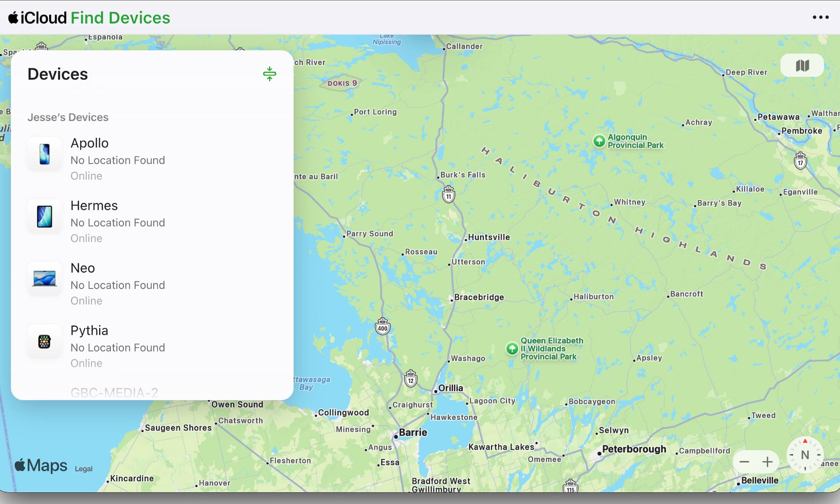Click the Kincardine label on the map
Screen dimensions: 840x504
[x=132, y=478]
